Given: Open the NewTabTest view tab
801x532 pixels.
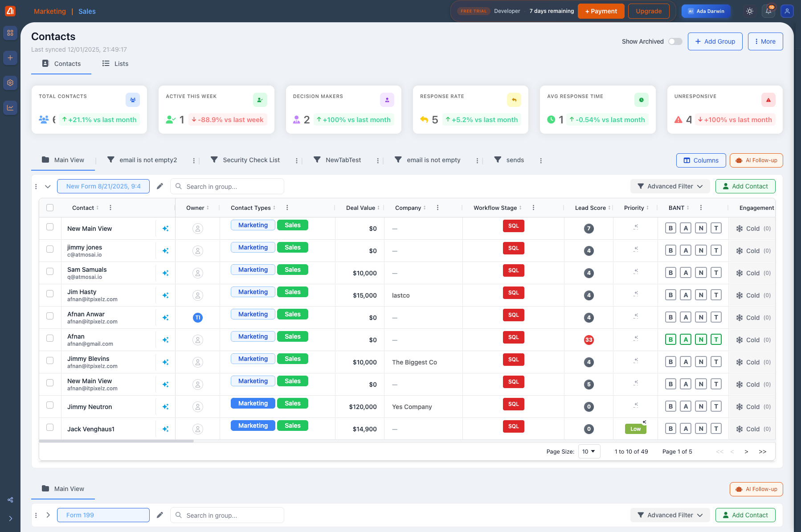Looking at the screenshot, I should (x=343, y=160).
